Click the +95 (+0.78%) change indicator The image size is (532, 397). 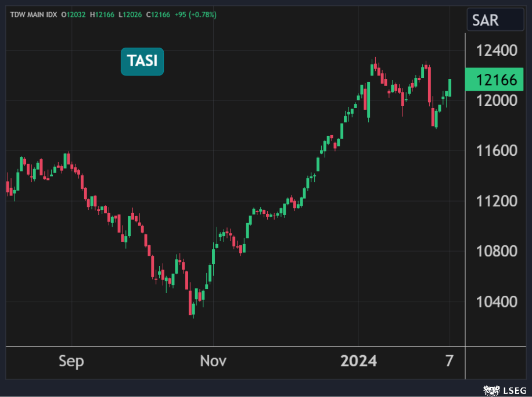(x=195, y=15)
